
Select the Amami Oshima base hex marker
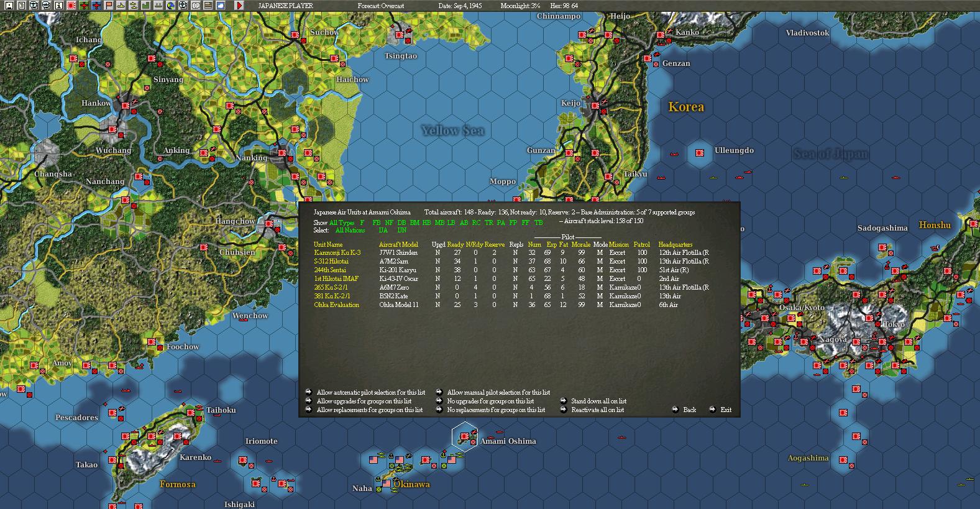pyautogui.click(x=464, y=435)
